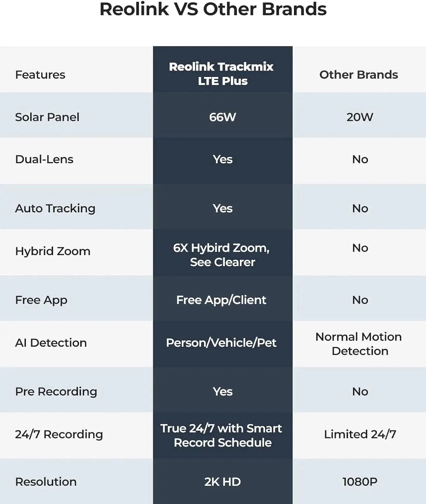Click the "20W" value for other brands
Image resolution: width=426 pixels, height=504 pixels.
(x=359, y=117)
